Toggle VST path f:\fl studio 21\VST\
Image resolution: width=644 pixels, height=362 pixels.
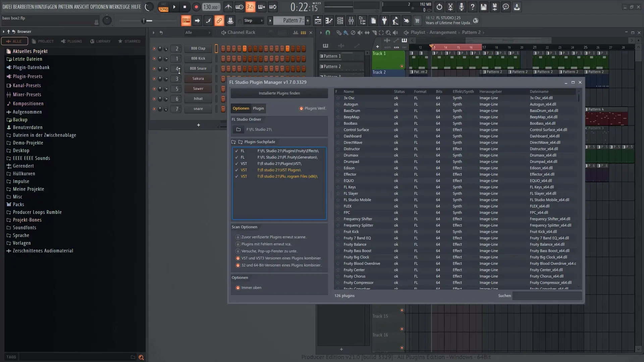pos(236,170)
